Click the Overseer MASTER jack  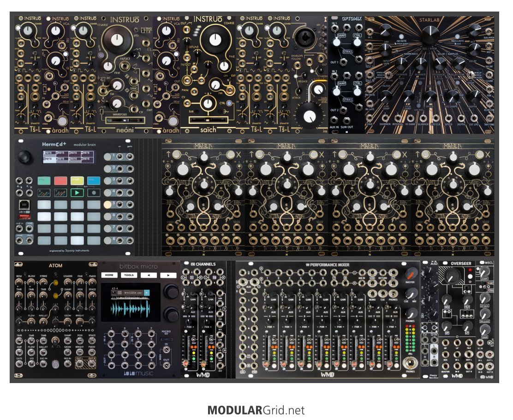click(x=446, y=365)
